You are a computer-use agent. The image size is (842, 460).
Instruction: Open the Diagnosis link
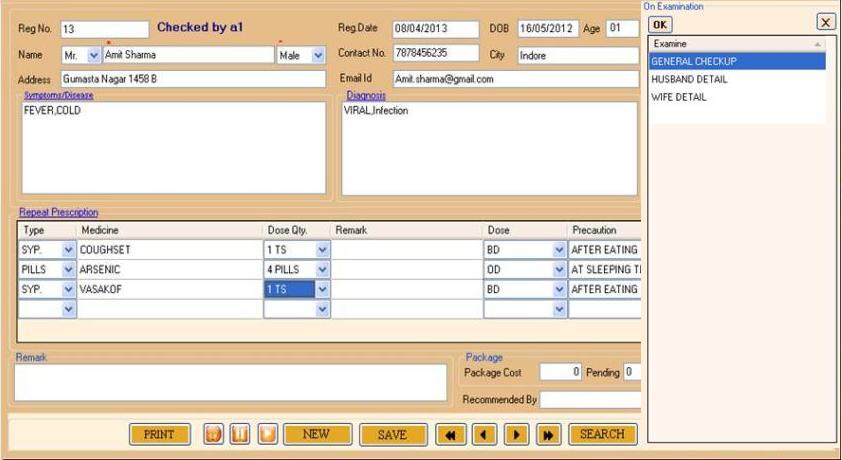coord(366,95)
